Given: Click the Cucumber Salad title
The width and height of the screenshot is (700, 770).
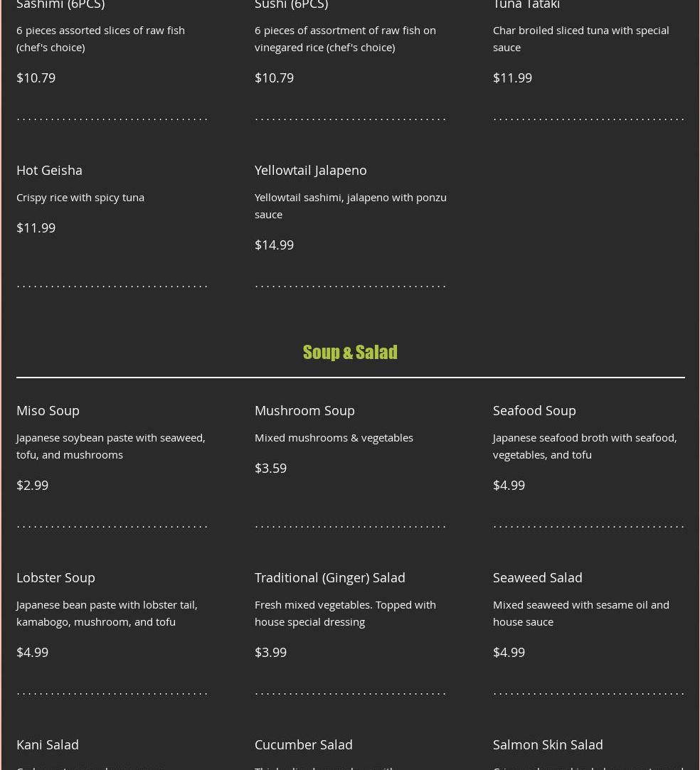Looking at the screenshot, I should [303, 744].
